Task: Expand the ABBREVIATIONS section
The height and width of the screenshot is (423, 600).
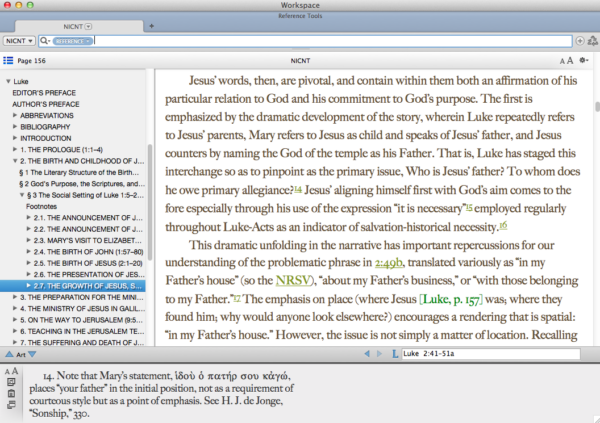Action: click(15, 115)
